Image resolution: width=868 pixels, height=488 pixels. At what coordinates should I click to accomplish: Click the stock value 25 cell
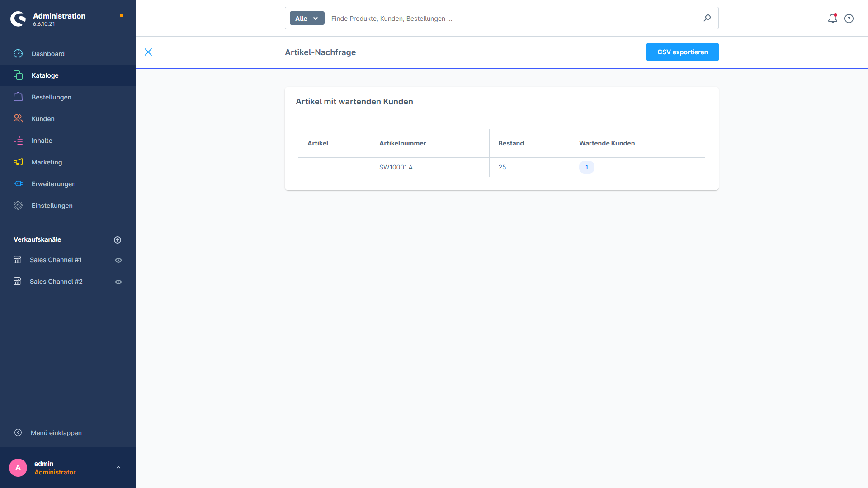[x=529, y=167]
